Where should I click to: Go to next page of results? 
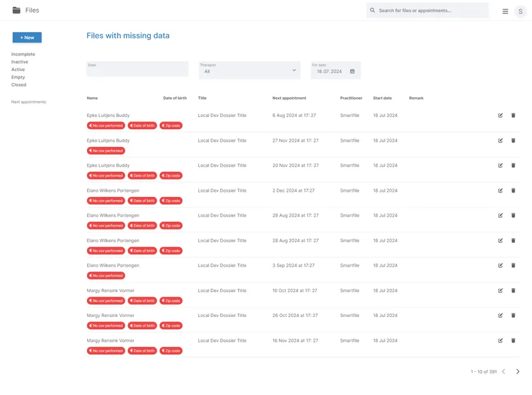pyautogui.click(x=518, y=371)
